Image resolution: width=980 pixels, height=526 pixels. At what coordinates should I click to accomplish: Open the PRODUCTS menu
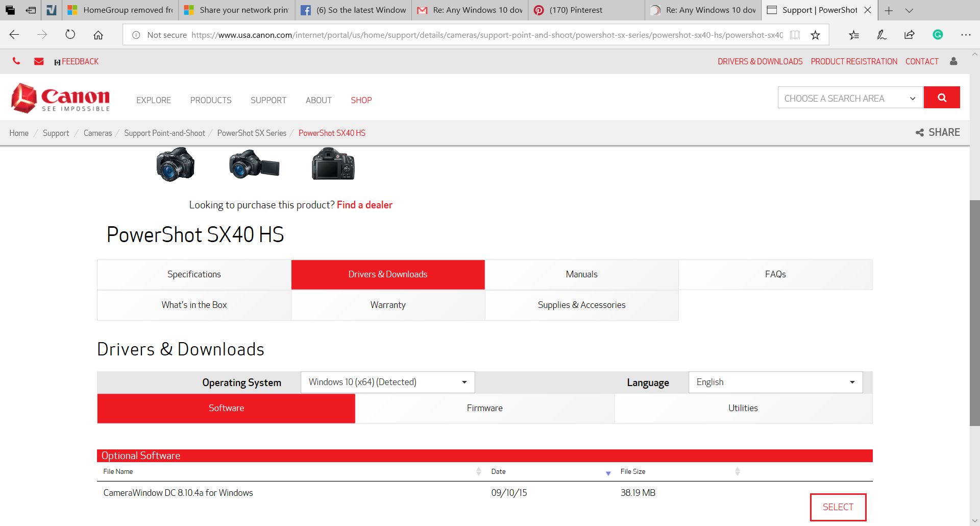click(210, 100)
